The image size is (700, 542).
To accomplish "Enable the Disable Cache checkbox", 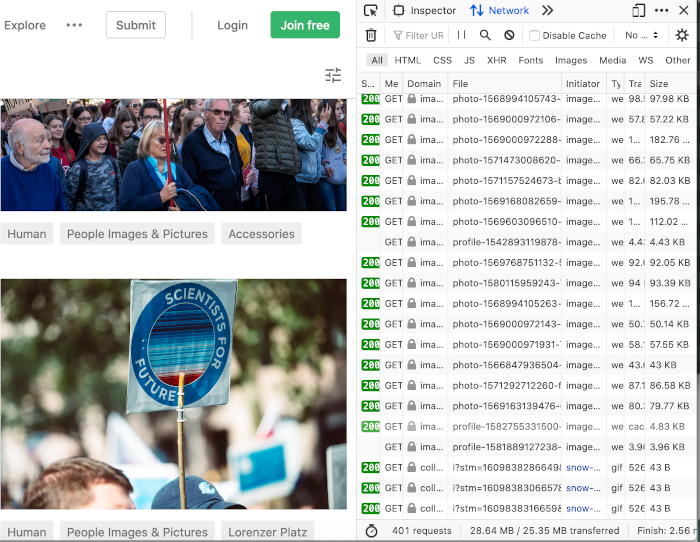I will (x=535, y=36).
